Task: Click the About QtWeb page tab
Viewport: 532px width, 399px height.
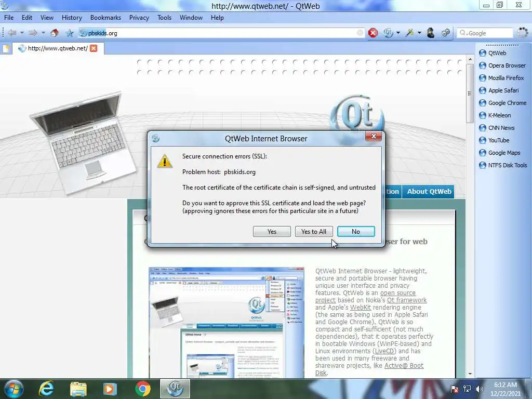Action: [429, 191]
